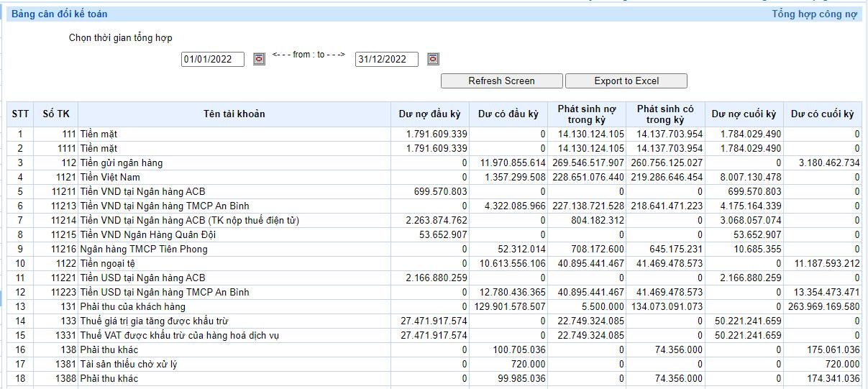Screen dimensions: 868x389
Task: Click the Refresh Screen button
Action: tap(501, 81)
